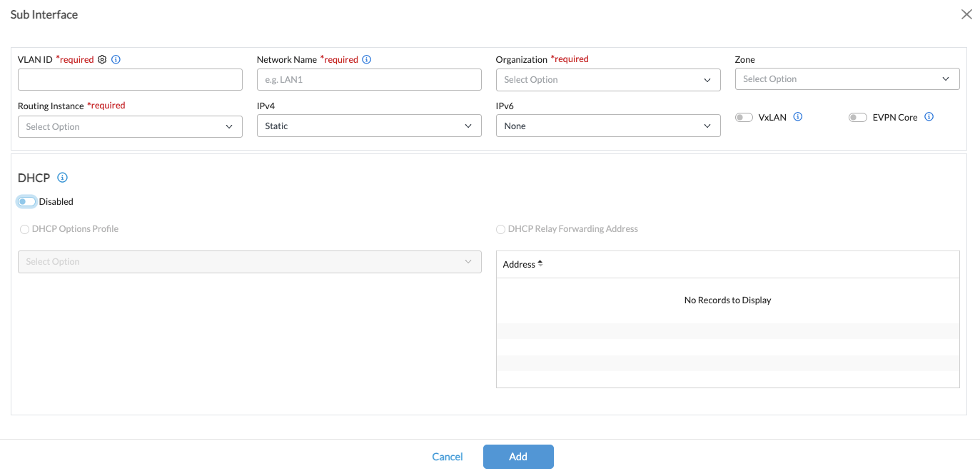Expand the Zone select menu
The height and width of the screenshot is (476, 980).
[847, 79]
